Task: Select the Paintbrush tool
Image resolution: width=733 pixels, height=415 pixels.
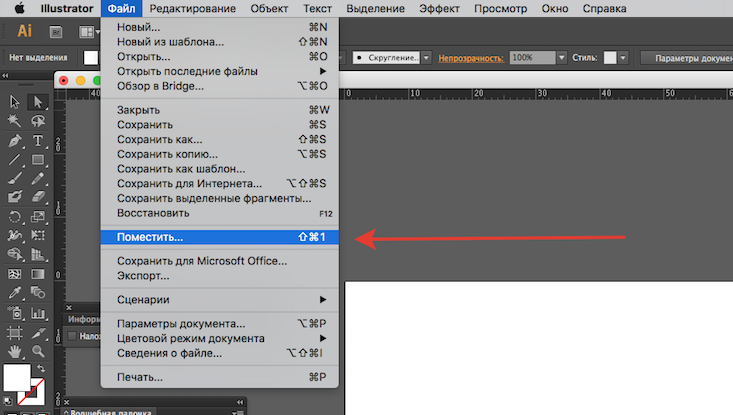Action: tap(14, 178)
